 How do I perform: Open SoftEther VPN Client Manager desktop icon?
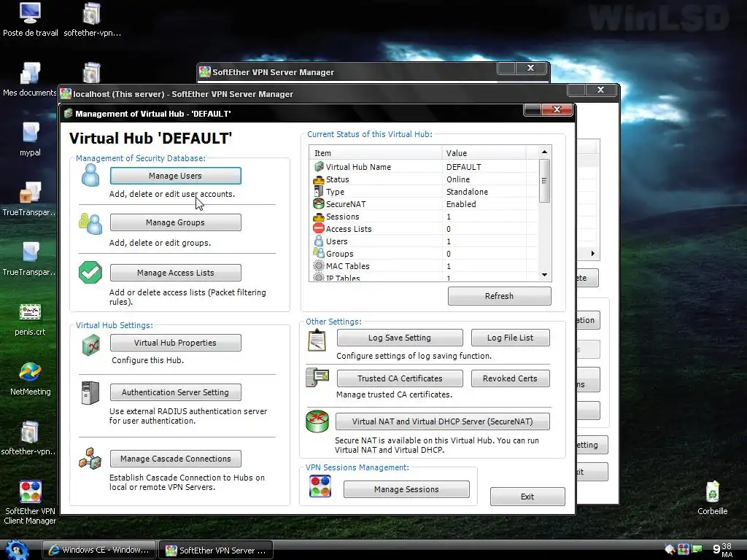pos(30,502)
